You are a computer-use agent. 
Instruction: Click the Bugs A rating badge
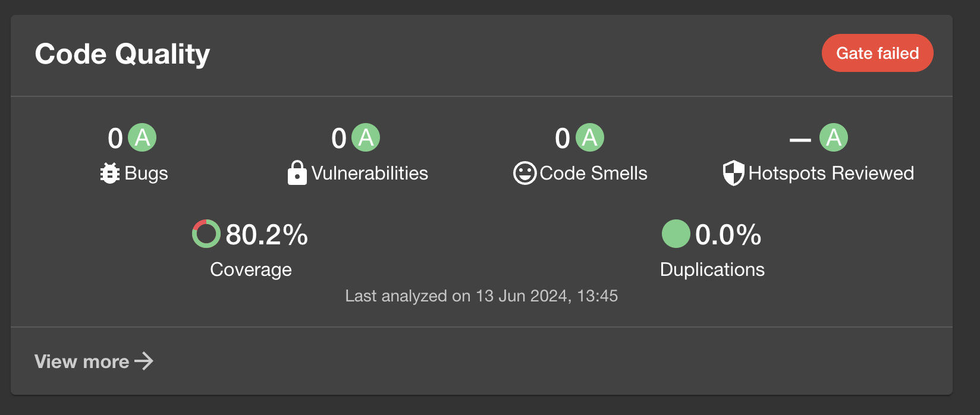[143, 138]
